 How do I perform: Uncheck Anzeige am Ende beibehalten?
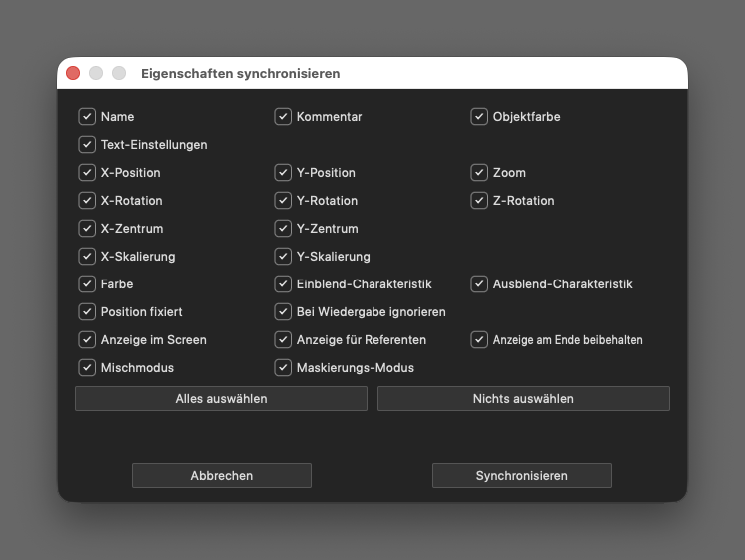479,340
